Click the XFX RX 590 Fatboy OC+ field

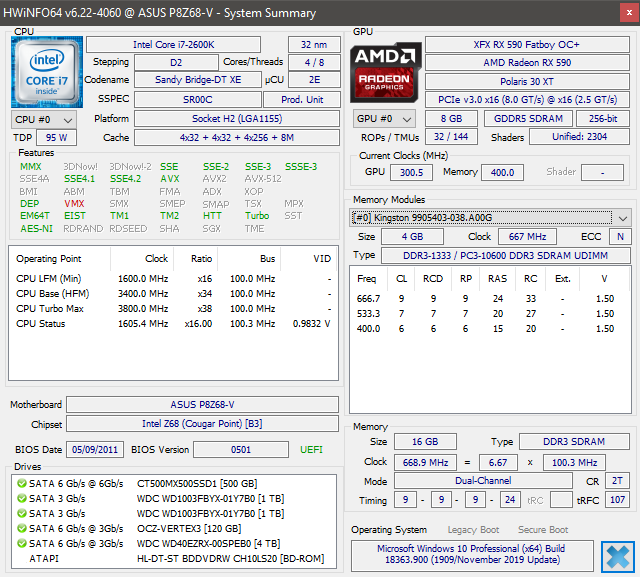point(527,44)
